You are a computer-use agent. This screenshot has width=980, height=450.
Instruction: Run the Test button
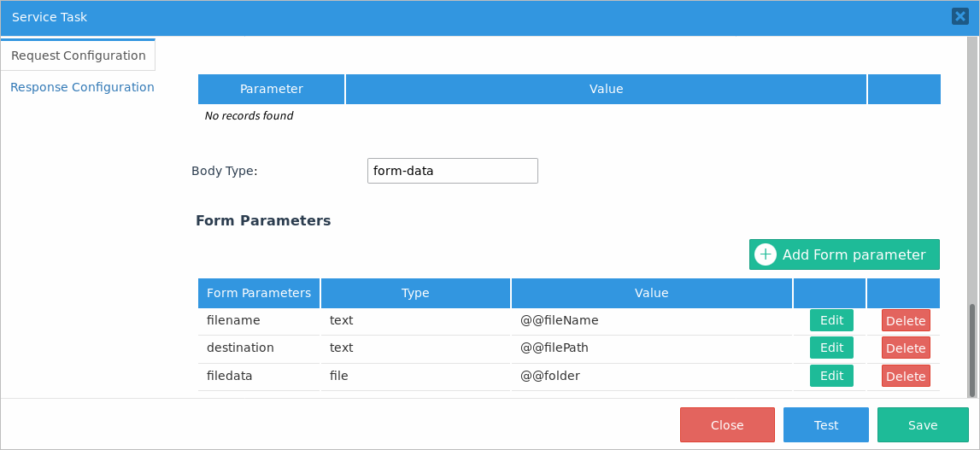click(825, 425)
